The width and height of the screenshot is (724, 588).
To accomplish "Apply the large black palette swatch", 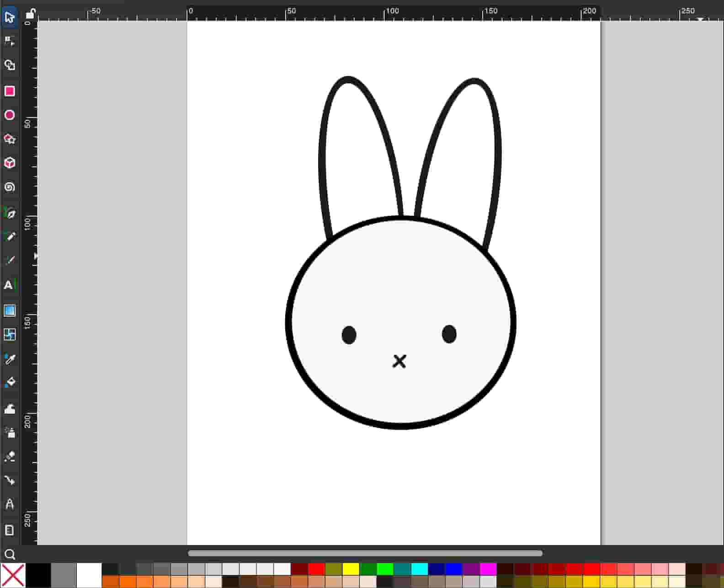I will [38, 575].
